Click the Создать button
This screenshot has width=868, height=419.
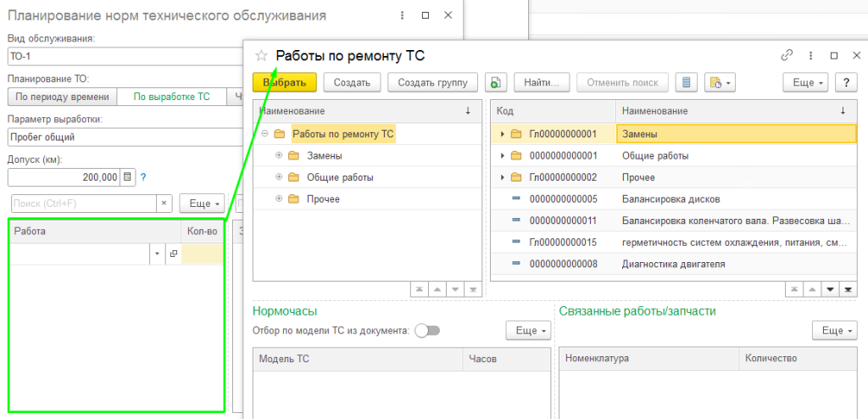352,82
